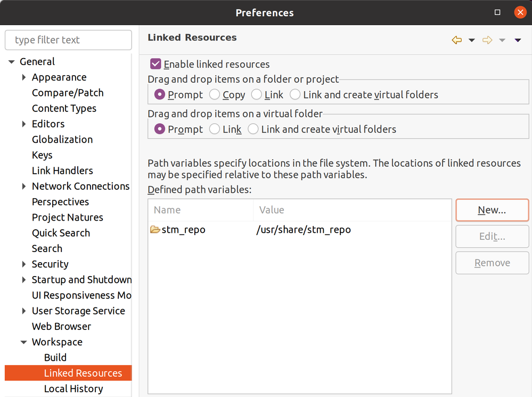Select Prompt for folder or project drops
The height and width of the screenshot is (397, 532).
pos(159,94)
